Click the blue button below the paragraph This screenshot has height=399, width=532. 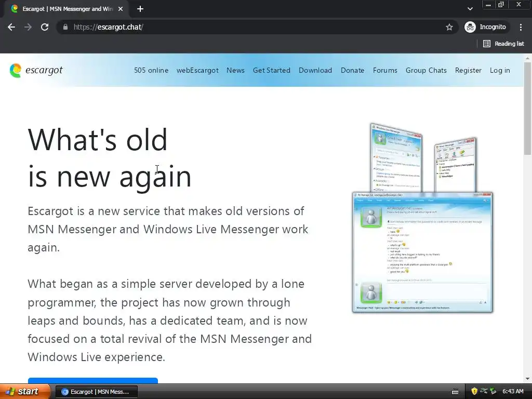[92, 380]
